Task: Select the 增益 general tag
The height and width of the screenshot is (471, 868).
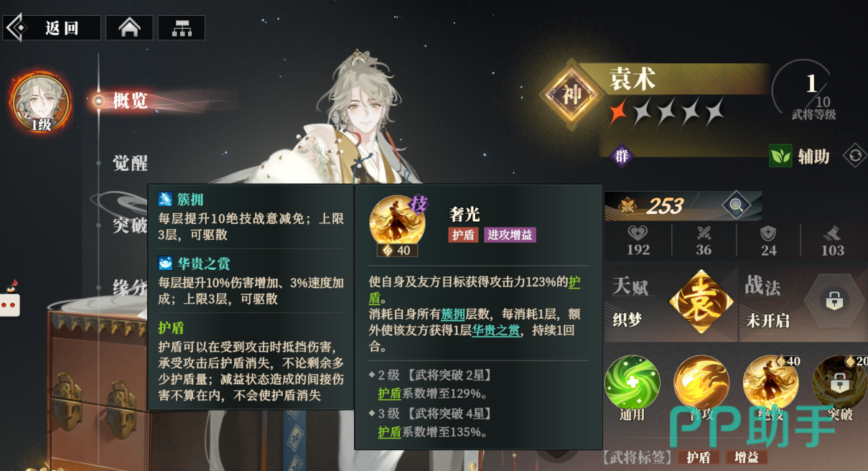Action: [x=746, y=457]
